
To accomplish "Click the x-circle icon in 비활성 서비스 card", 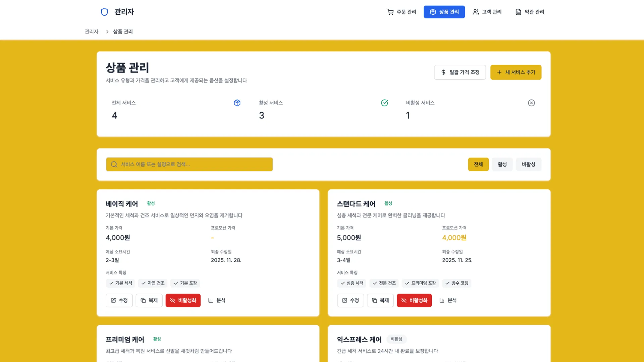I will (x=531, y=103).
